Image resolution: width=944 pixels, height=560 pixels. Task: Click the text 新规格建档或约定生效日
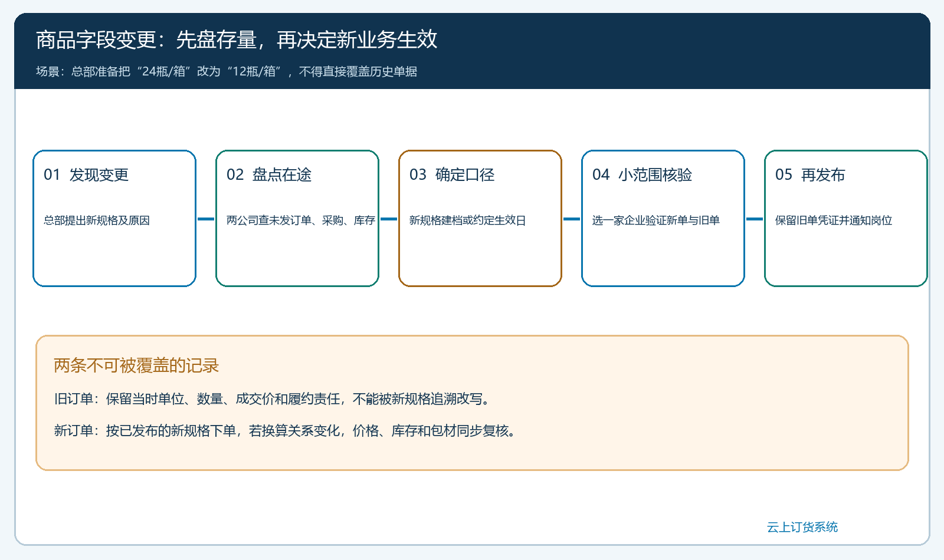click(467, 220)
